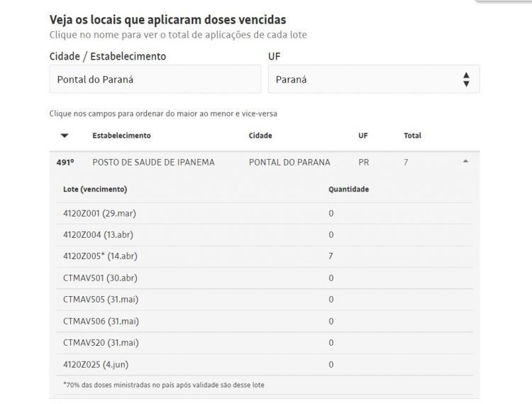Open the UF dropdown showing Paraná
The height and width of the screenshot is (404, 532).
click(x=374, y=79)
